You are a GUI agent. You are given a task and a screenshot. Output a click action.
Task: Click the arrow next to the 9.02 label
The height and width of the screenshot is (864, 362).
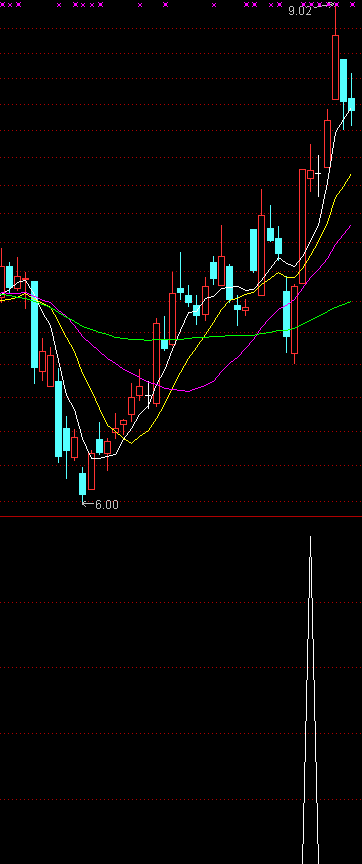(x=324, y=6)
